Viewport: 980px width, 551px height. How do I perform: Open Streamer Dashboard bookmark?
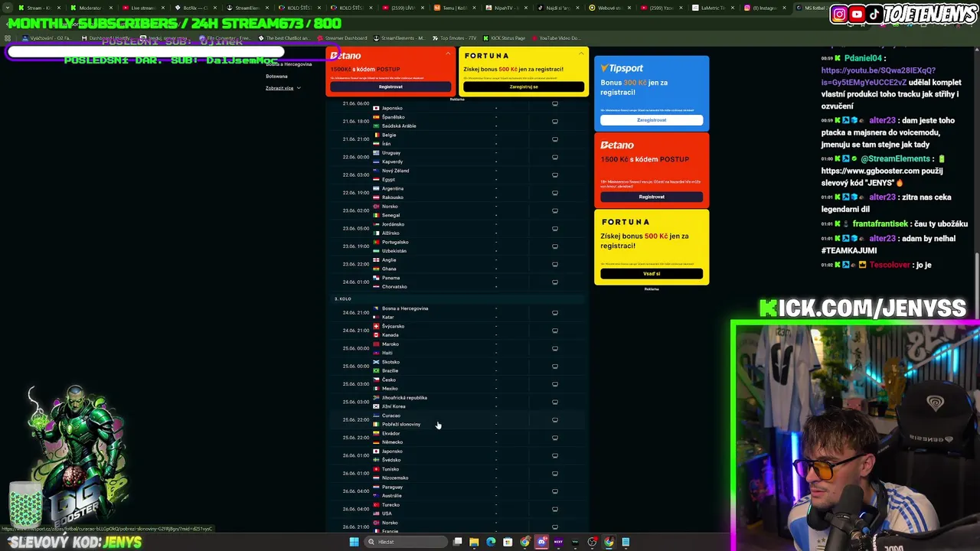tap(341, 37)
